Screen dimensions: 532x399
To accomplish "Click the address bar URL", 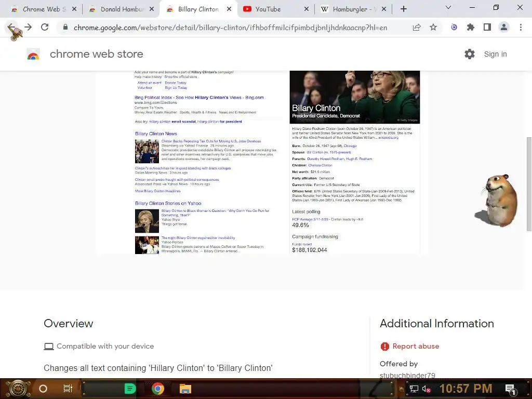I will pyautogui.click(x=230, y=28).
